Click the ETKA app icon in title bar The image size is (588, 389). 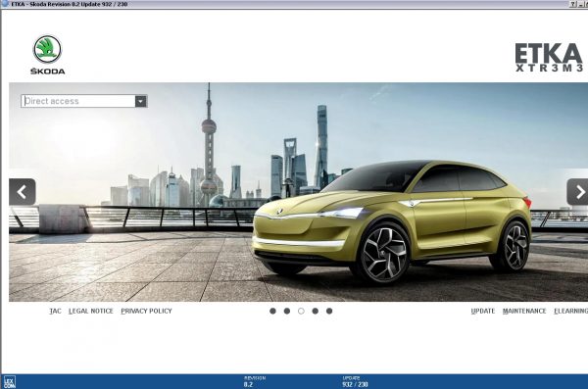pyautogui.click(x=5, y=4)
